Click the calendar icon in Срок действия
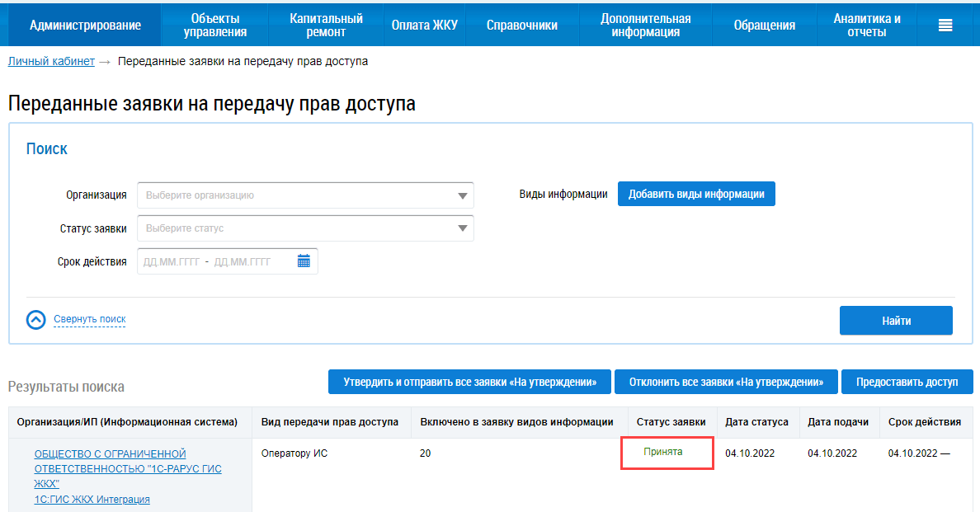This screenshot has width=980, height=512. pyautogui.click(x=304, y=261)
